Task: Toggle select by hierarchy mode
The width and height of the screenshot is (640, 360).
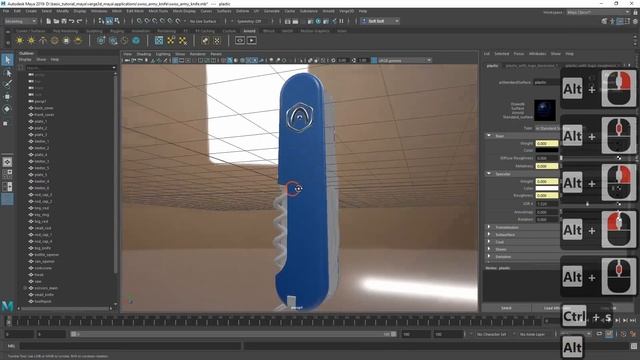Action: coord(101,21)
